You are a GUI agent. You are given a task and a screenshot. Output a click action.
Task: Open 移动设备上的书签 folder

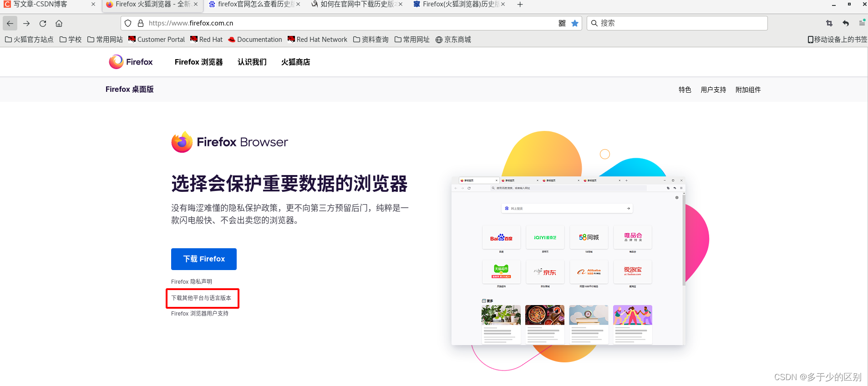coord(838,40)
